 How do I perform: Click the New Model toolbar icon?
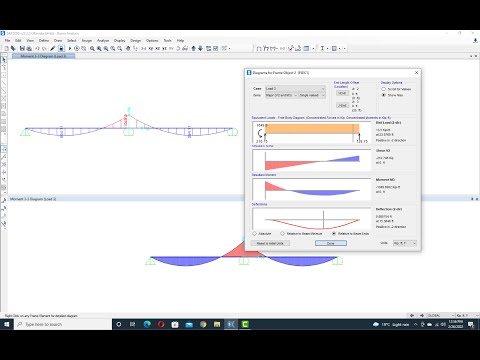tap(6, 49)
